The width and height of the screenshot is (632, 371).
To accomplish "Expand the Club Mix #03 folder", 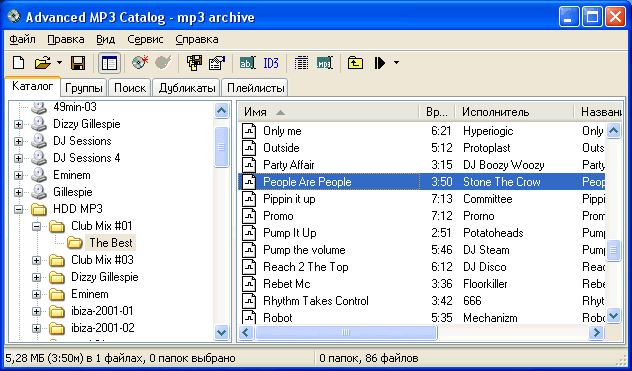I will [x=36, y=260].
